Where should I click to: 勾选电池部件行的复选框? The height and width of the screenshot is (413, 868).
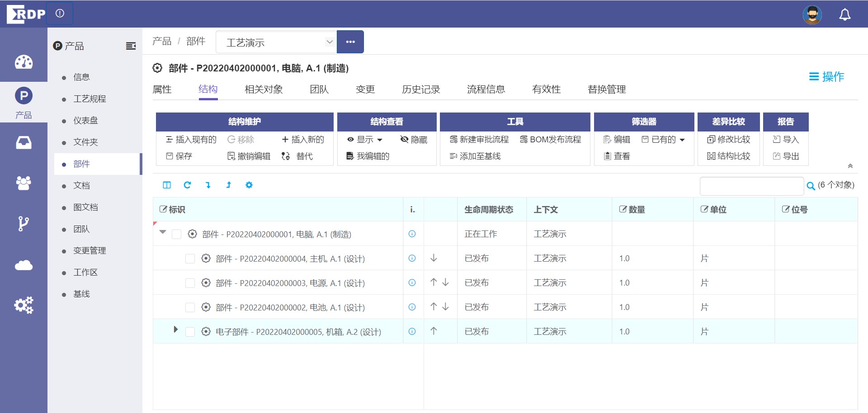point(190,307)
